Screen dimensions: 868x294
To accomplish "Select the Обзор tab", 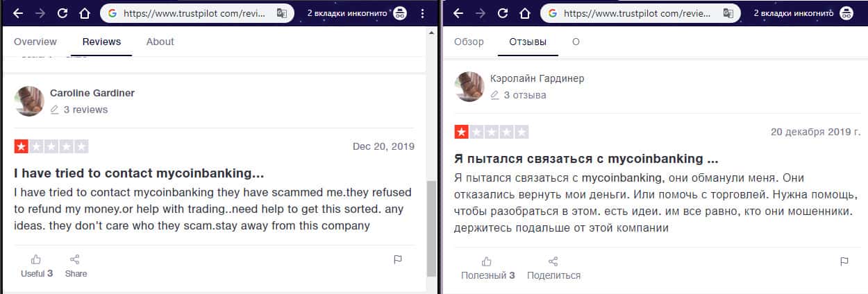I will click(469, 42).
